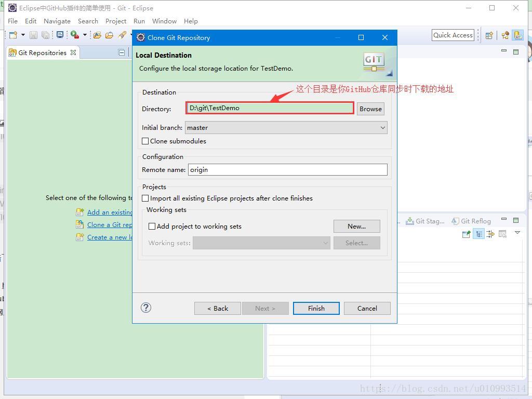Image resolution: width=532 pixels, height=399 pixels.
Task: Click Finish to clone the repository
Action: pos(316,309)
